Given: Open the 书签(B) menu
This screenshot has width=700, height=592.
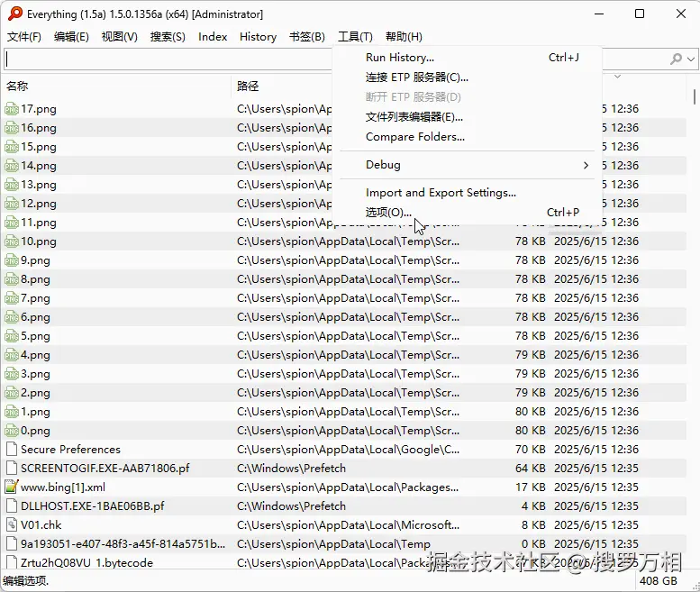Looking at the screenshot, I should (306, 37).
